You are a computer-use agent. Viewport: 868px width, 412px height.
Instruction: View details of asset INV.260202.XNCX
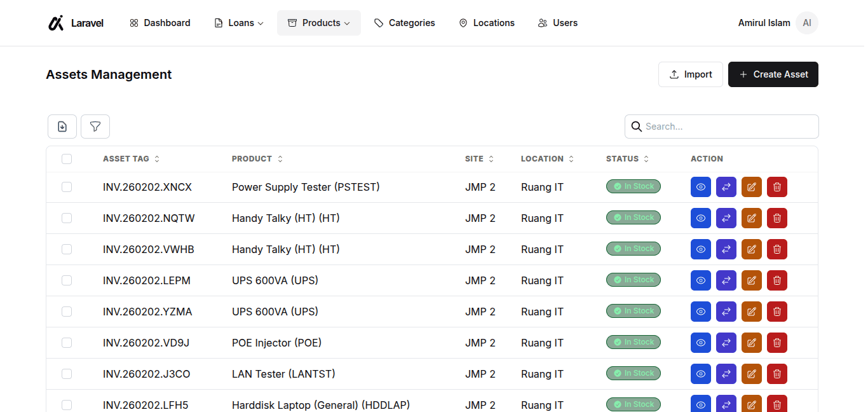(x=700, y=186)
